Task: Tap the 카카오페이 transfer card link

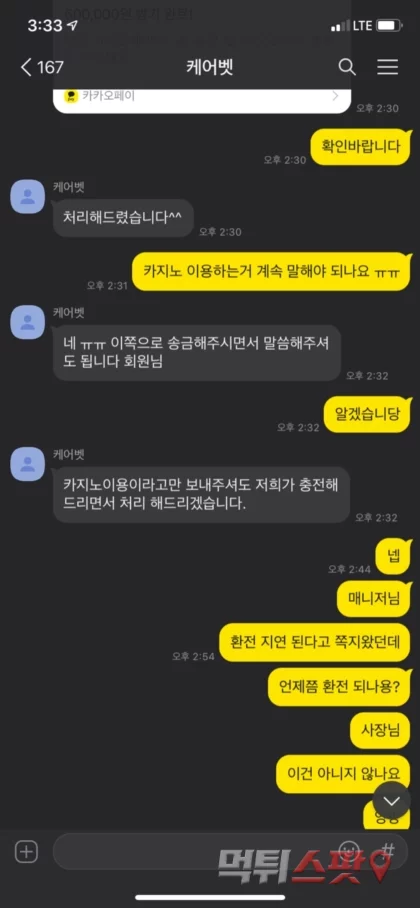Action: tap(202, 97)
